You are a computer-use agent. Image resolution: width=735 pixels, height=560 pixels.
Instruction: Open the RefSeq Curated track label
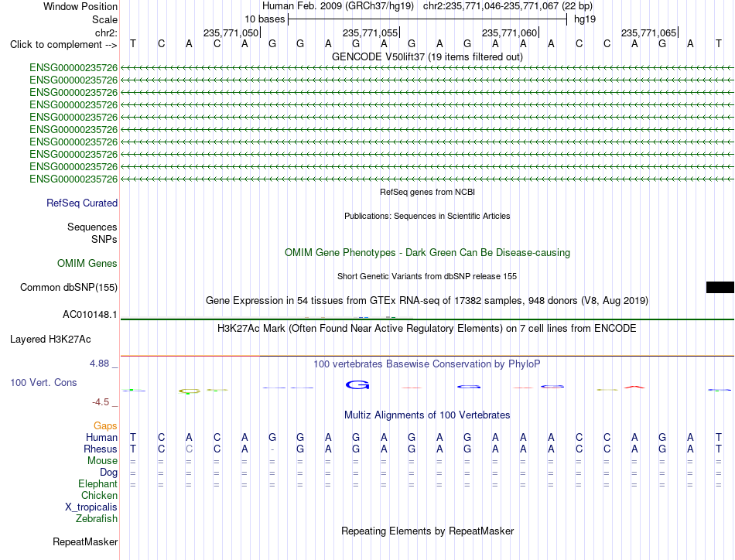[x=82, y=203]
